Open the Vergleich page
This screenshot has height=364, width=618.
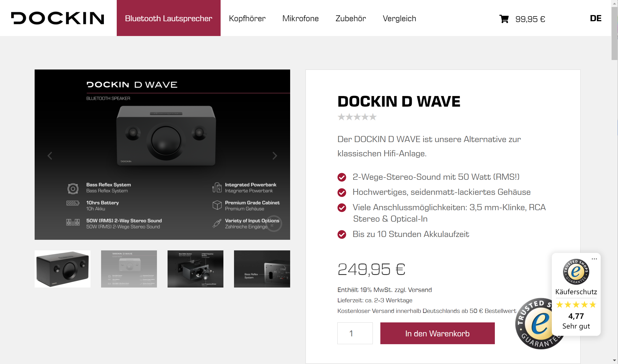pos(399,18)
